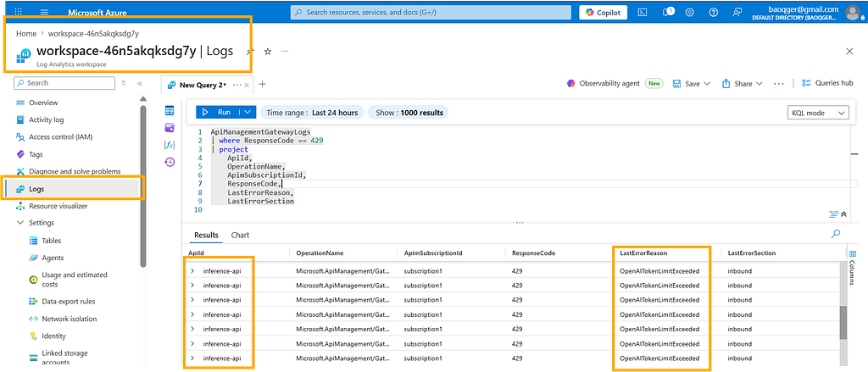The height and width of the screenshot is (372, 868).
Task: Open the portal settings gear
Action: (690, 12)
